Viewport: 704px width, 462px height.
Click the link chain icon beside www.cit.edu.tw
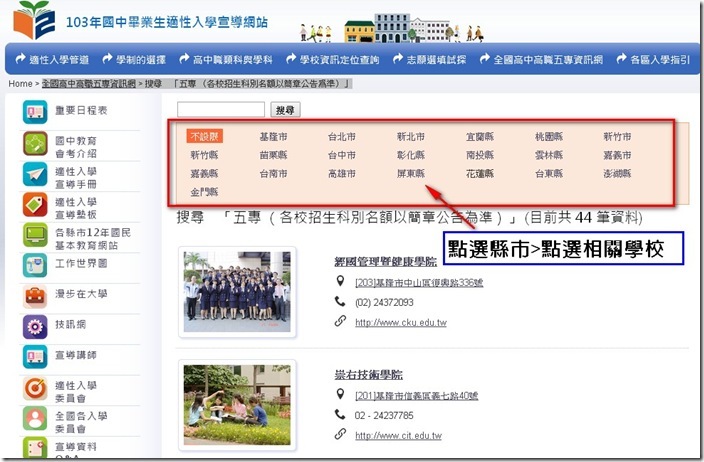340,434
